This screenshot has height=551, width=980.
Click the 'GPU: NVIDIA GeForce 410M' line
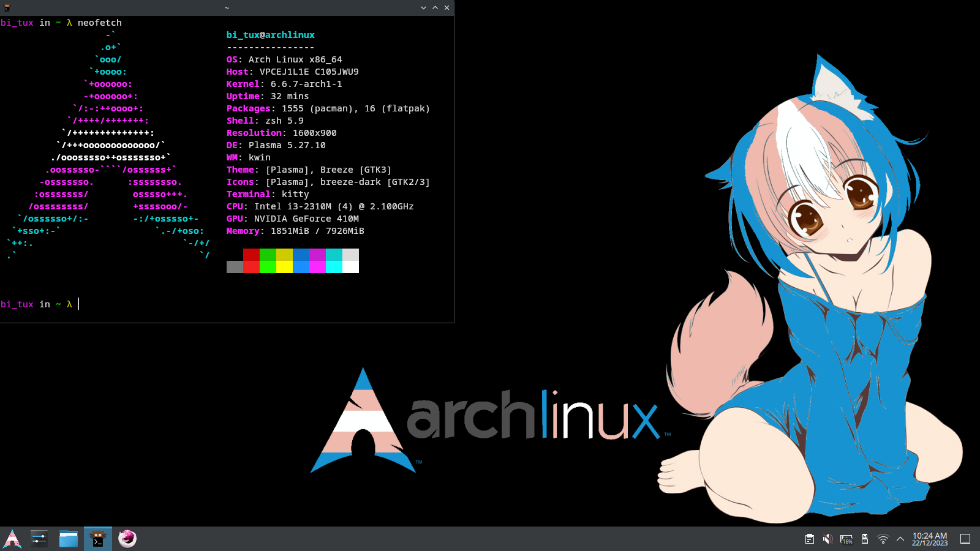click(x=292, y=219)
